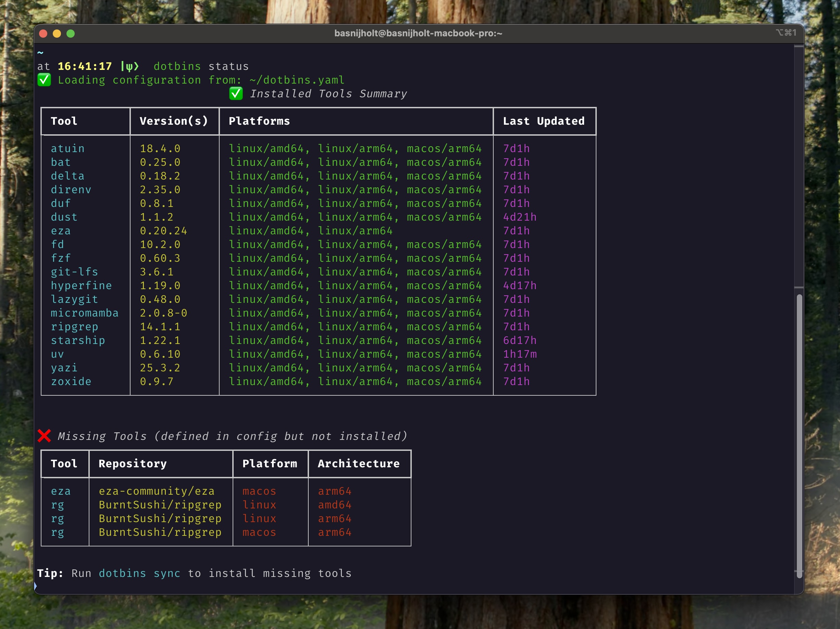
Task: Select the yellow minimize traffic light
Action: (57, 34)
